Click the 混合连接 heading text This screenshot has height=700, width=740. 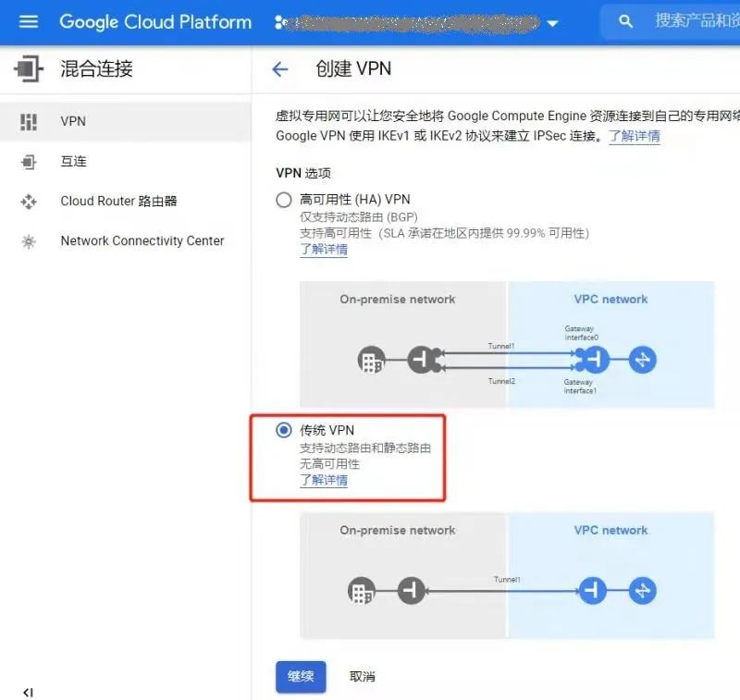tap(97, 68)
